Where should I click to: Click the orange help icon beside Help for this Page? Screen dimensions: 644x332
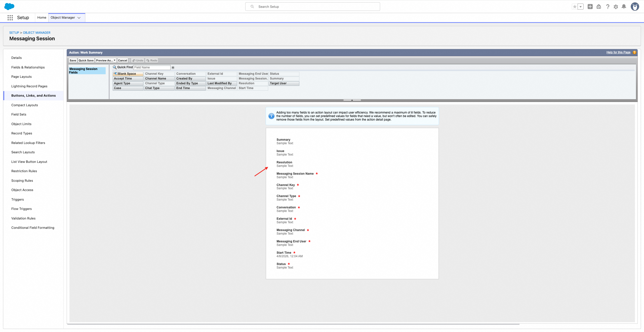tap(634, 52)
